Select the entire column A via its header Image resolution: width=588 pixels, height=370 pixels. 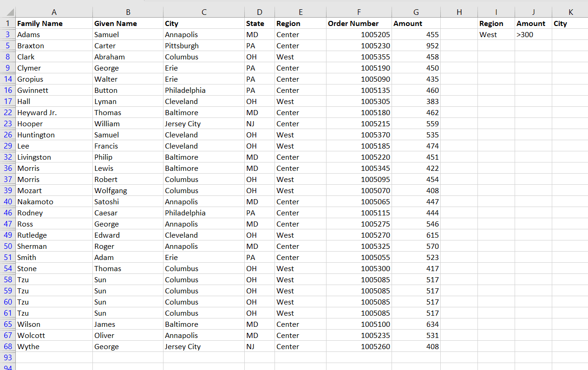pyautogui.click(x=54, y=12)
